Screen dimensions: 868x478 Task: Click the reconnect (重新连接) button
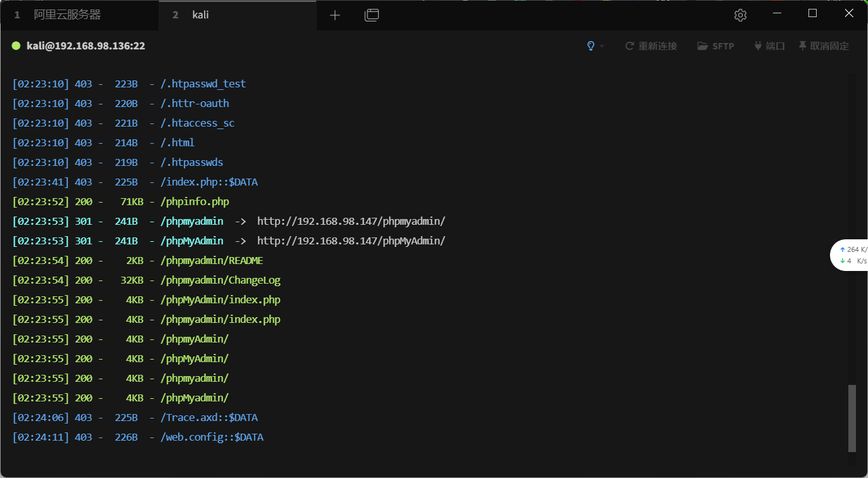point(651,46)
